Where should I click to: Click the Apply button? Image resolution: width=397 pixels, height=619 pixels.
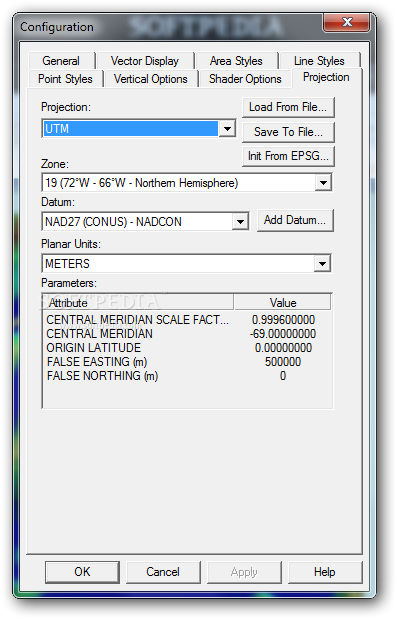[244, 572]
